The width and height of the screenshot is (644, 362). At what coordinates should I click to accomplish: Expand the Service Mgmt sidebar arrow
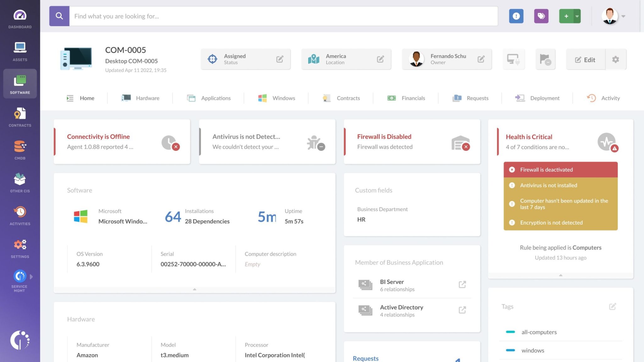click(31, 277)
